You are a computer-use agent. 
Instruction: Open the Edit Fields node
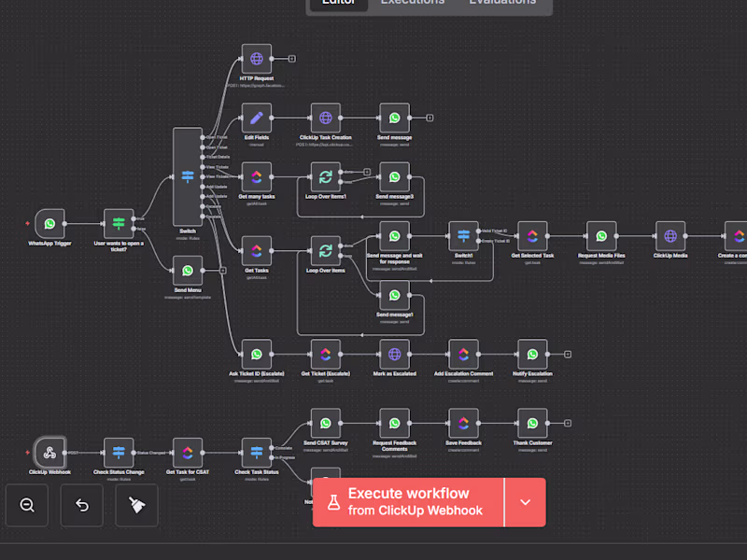(256, 119)
